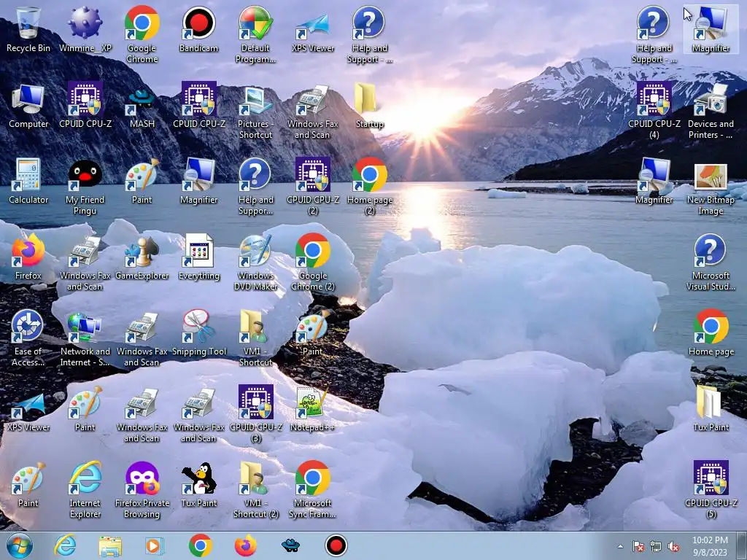Open the Tux Paint folder icon

711,408
